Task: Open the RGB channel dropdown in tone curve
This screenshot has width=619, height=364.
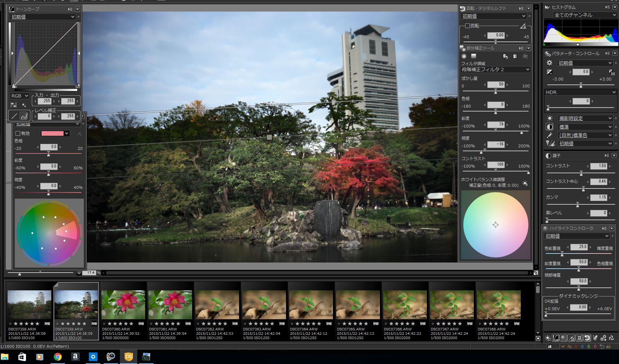Action: tap(20, 96)
